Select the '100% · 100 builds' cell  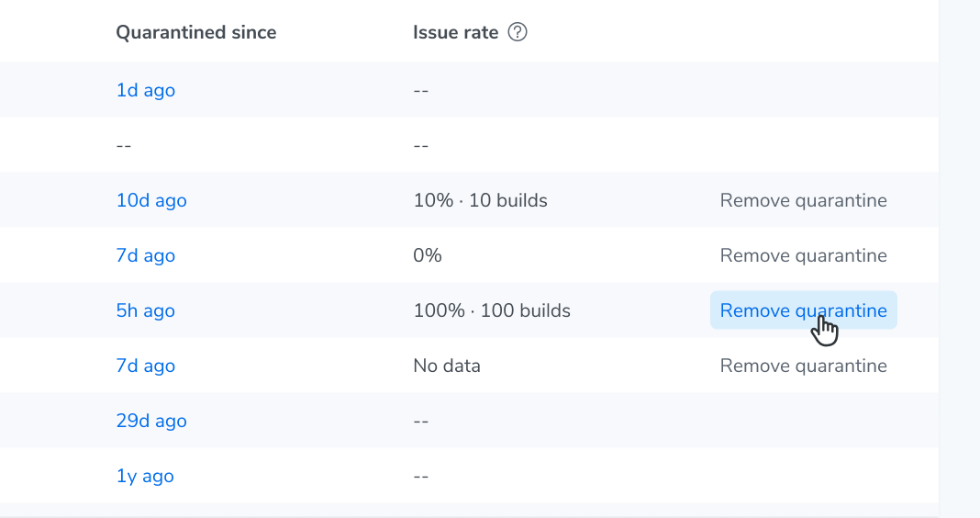492,310
